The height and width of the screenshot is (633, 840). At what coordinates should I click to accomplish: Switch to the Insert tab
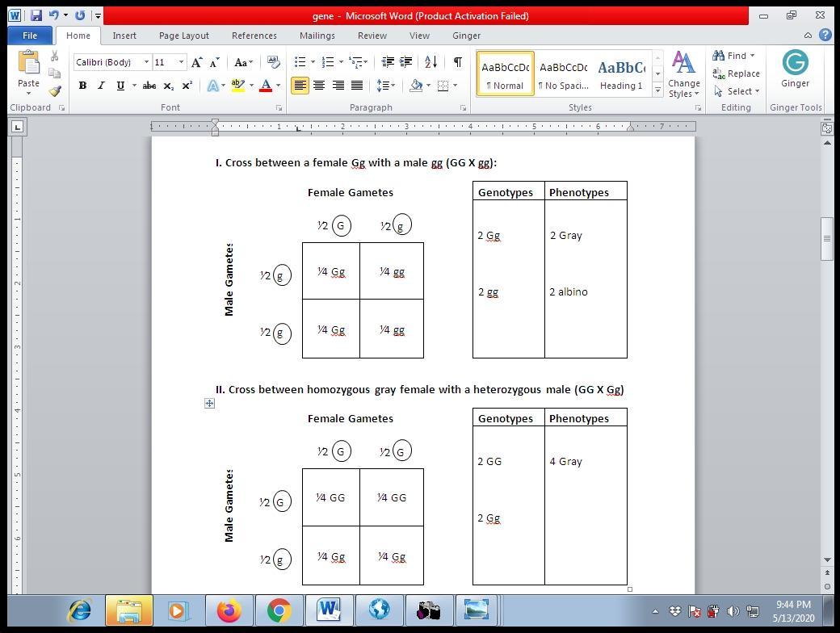point(124,36)
